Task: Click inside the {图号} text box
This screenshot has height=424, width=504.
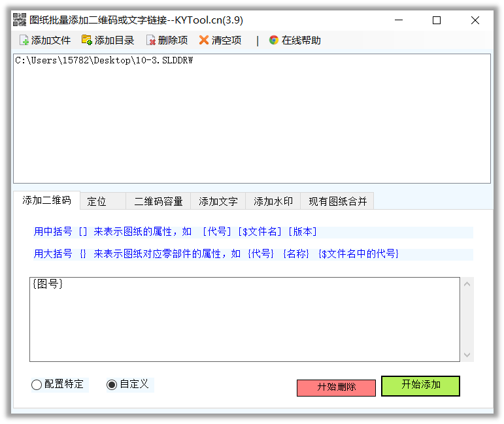Action: pos(244,319)
